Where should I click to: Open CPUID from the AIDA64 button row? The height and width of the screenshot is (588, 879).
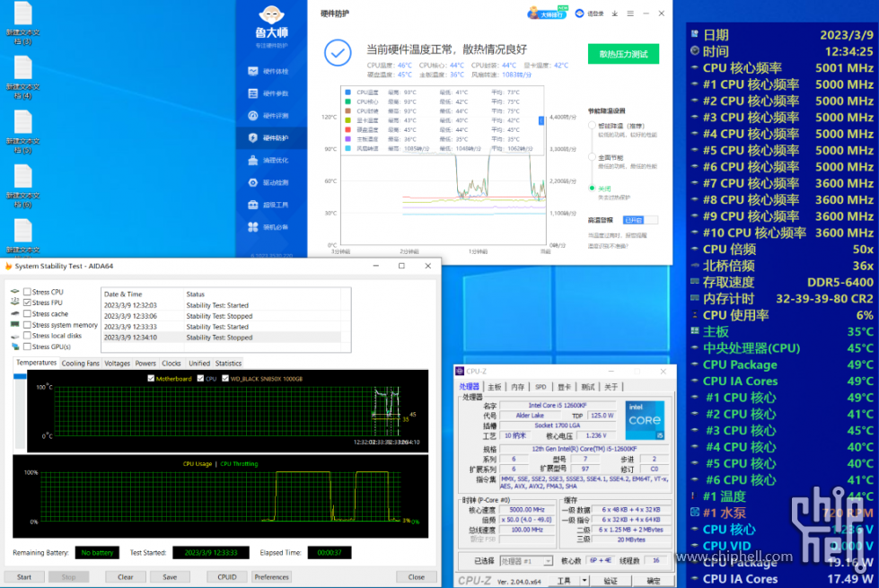pos(227,577)
